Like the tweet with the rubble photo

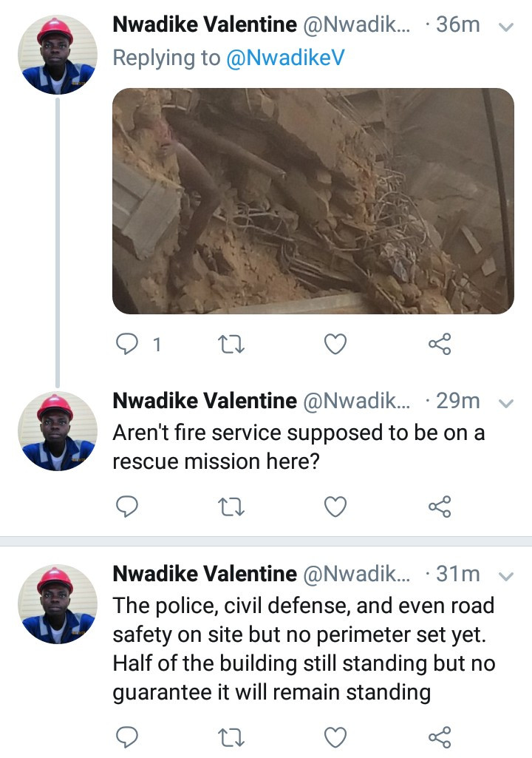click(336, 344)
